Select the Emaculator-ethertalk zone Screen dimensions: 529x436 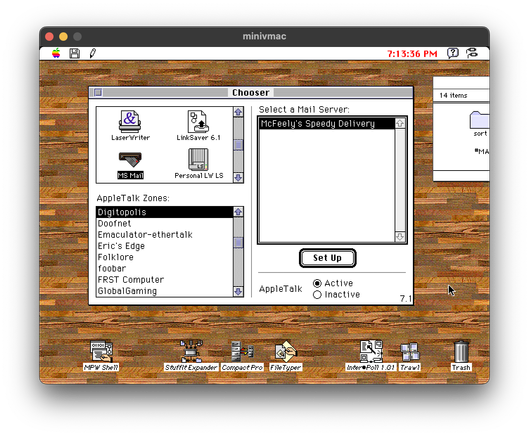click(x=165, y=235)
